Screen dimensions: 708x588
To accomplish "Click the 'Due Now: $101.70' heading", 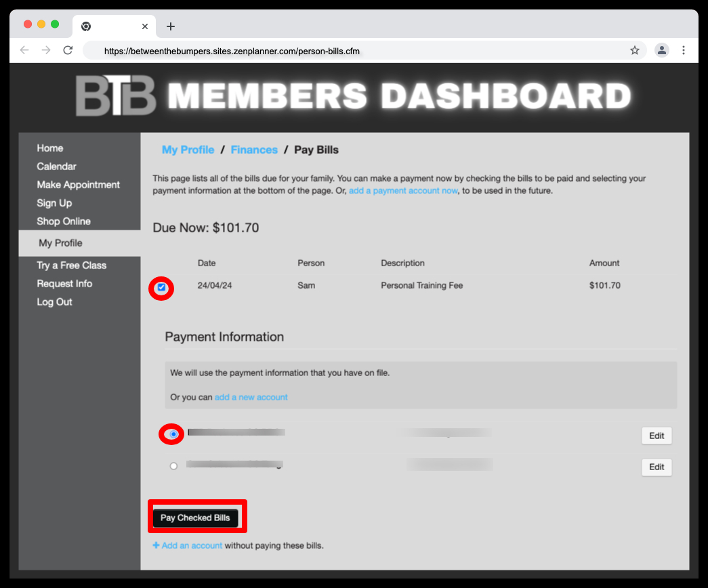I will tap(206, 228).
